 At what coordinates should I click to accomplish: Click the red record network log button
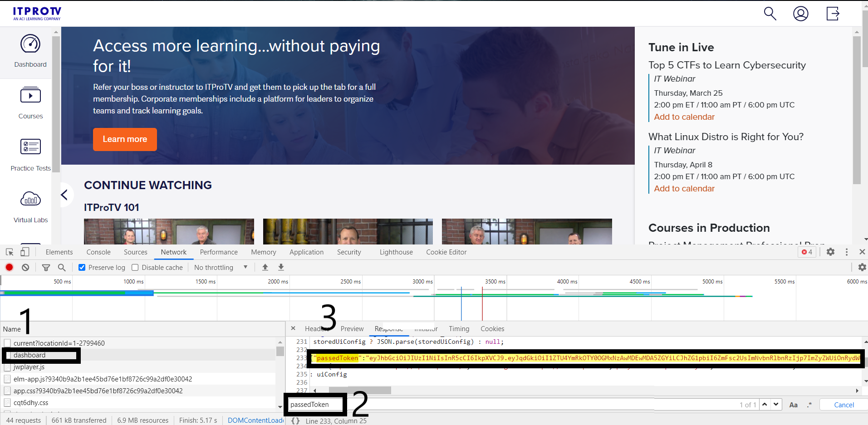(9, 268)
